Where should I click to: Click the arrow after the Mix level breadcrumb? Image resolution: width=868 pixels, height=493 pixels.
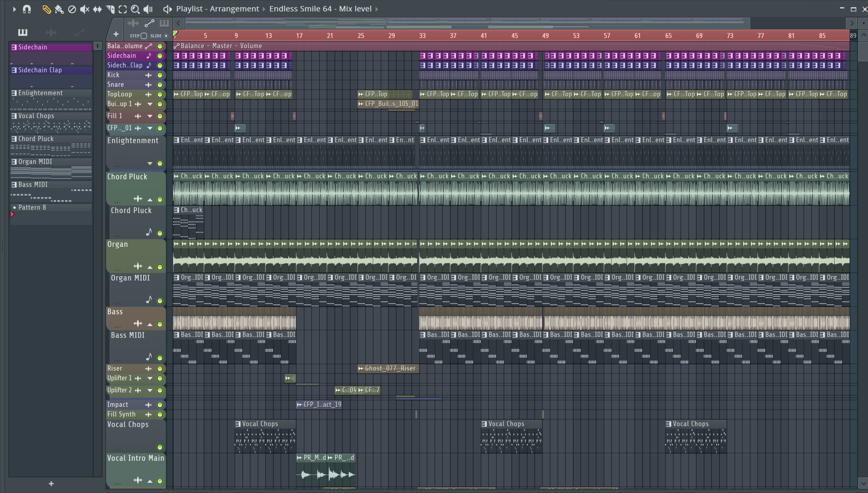376,9
